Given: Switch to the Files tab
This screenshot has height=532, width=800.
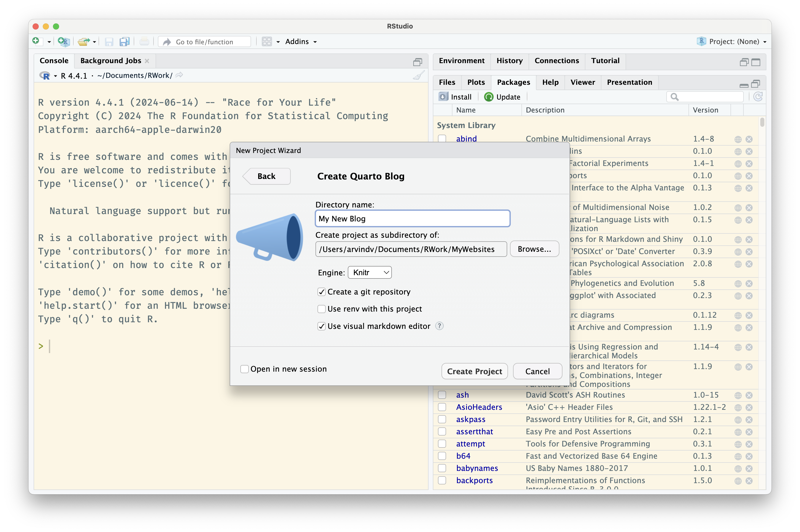Looking at the screenshot, I should click(447, 82).
